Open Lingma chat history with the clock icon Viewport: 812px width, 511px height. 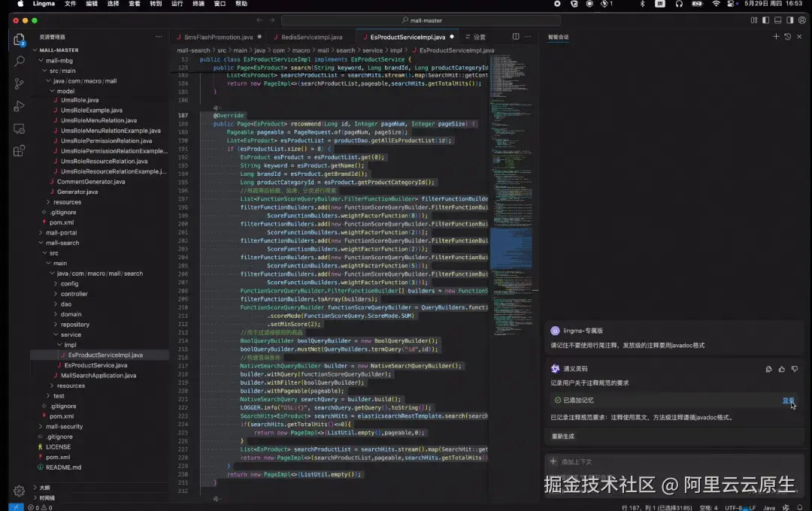click(x=787, y=36)
